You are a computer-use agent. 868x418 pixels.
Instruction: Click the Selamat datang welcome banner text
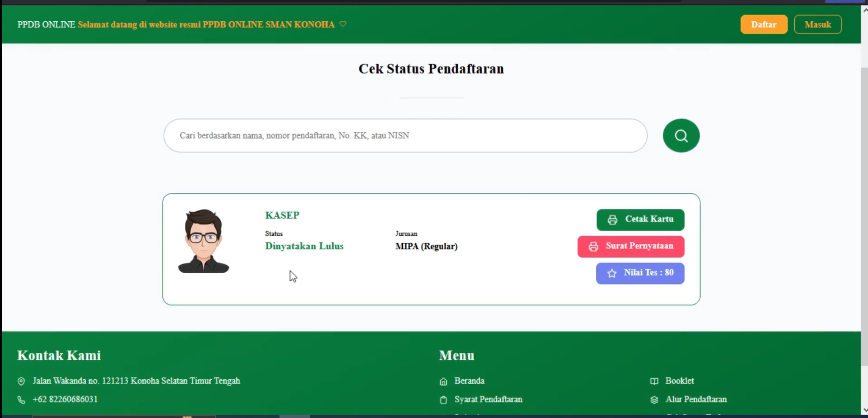click(x=206, y=24)
